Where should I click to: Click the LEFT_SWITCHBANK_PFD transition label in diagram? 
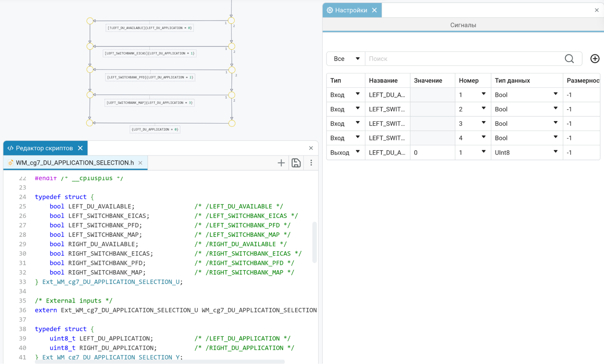150,78
